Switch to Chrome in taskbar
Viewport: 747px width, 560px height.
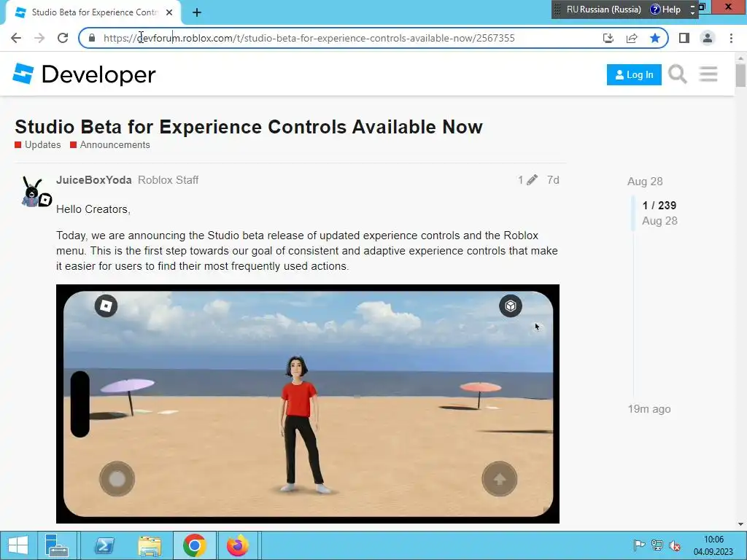coord(194,545)
